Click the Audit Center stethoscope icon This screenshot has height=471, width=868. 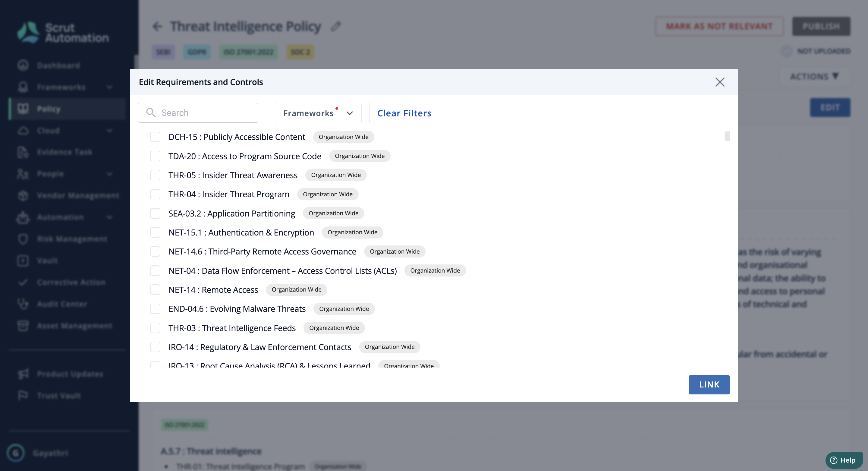pos(23,304)
